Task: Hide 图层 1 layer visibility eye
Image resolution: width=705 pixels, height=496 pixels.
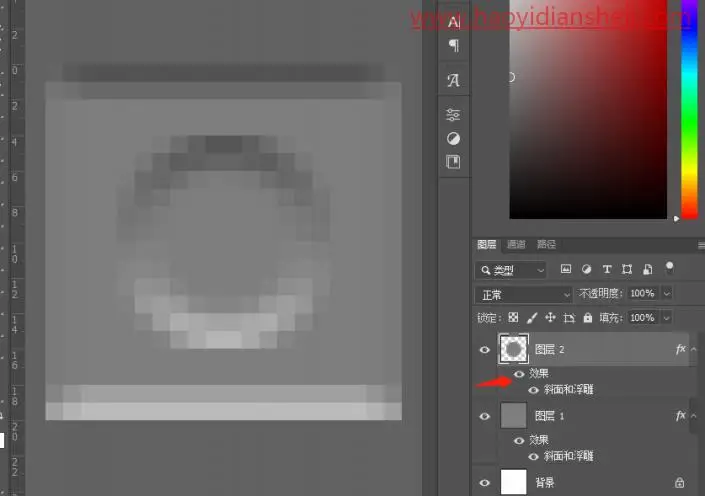Action: coord(485,416)
